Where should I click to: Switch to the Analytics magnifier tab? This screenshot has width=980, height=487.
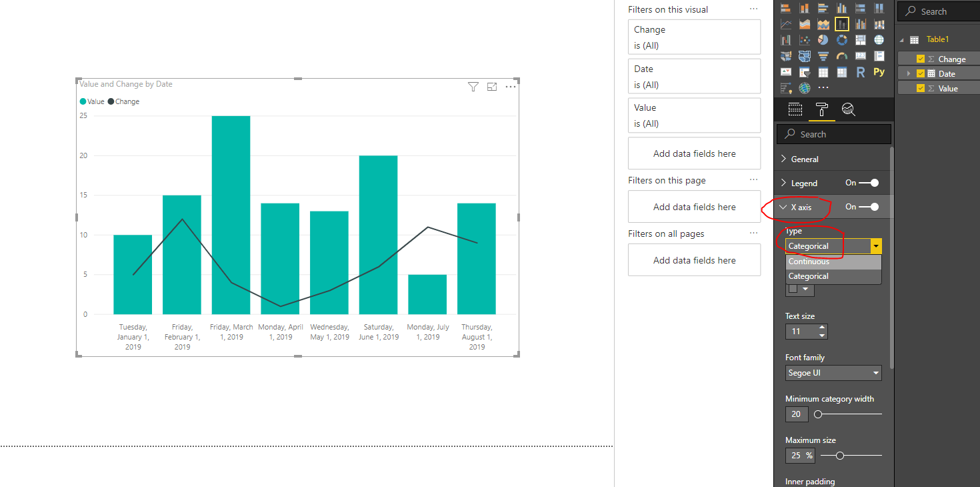[x=848, y=110]
